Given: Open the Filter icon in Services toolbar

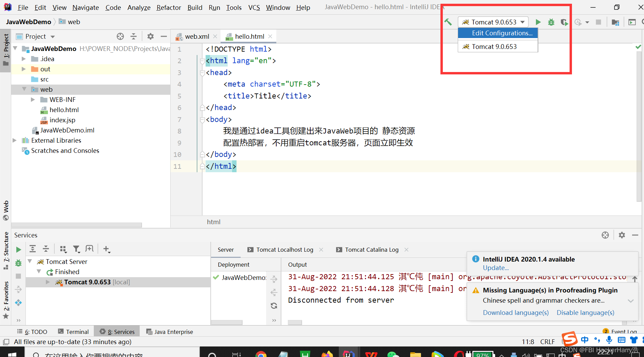Looking at the screenshot, I should pos(76,249).
